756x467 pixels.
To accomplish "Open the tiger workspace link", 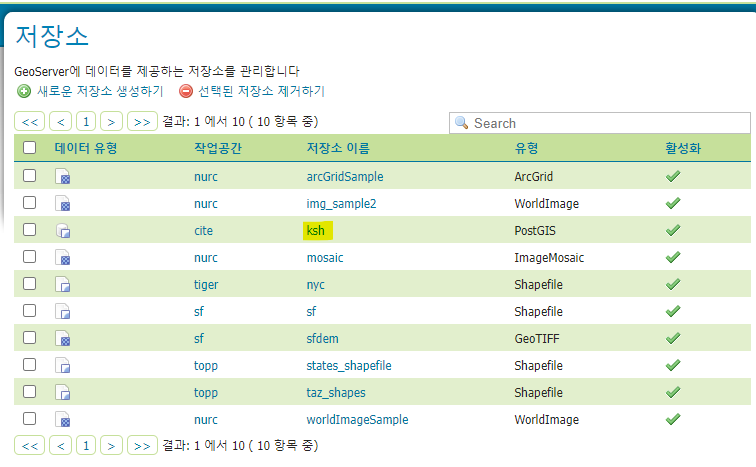I will click(x=206, y=285).
